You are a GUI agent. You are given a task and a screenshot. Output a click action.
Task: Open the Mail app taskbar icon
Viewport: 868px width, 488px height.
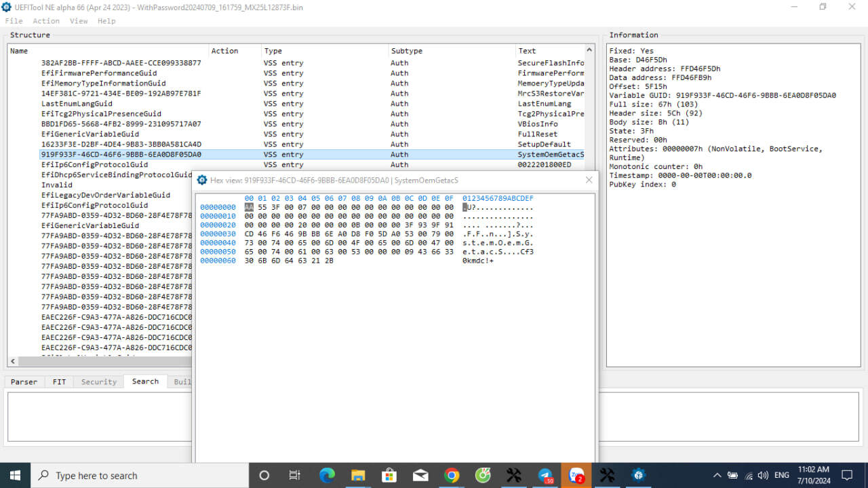pos(420,475)
